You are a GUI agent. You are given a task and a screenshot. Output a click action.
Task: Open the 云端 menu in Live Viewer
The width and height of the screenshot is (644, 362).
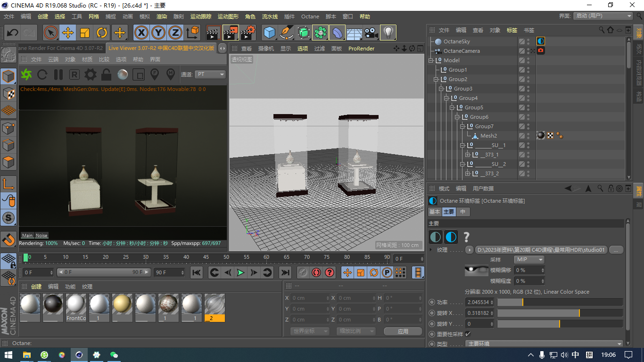(53, 59)
